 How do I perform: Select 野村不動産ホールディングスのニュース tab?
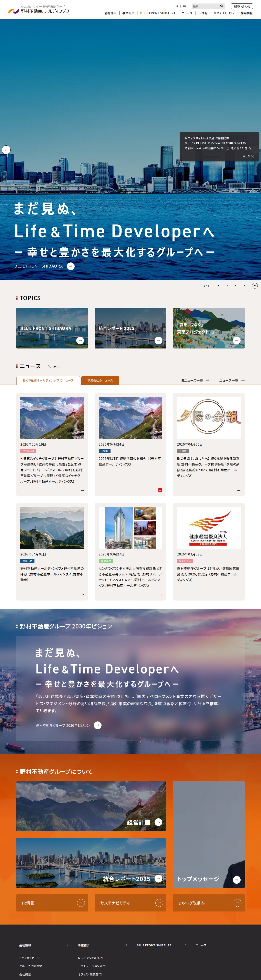[x=48, y=380]
